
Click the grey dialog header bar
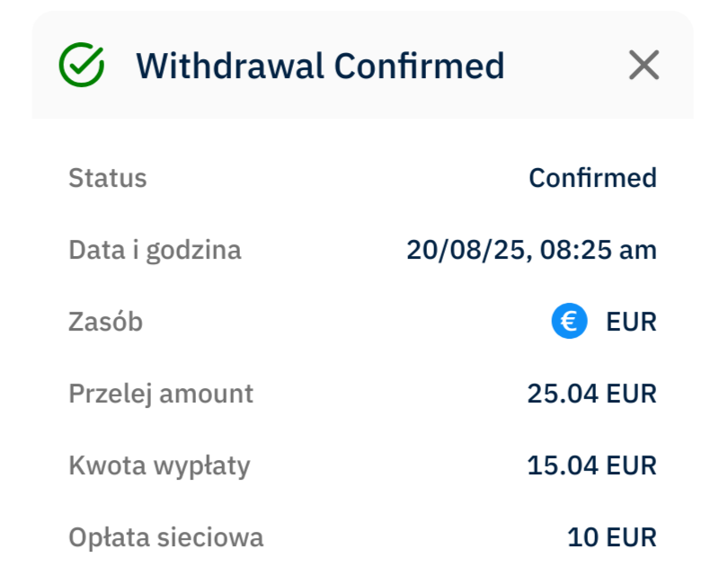point(362,65)
